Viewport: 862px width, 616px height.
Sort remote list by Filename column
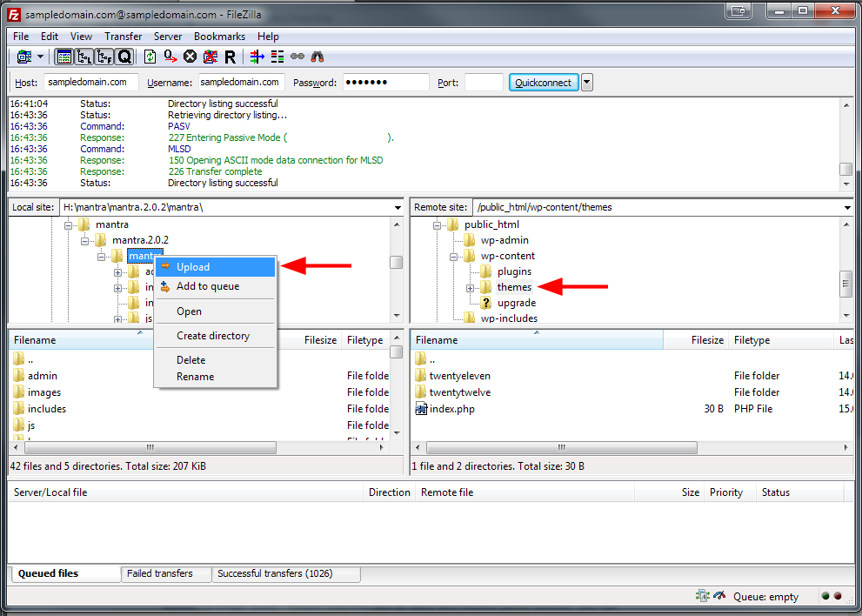point(537,340)
